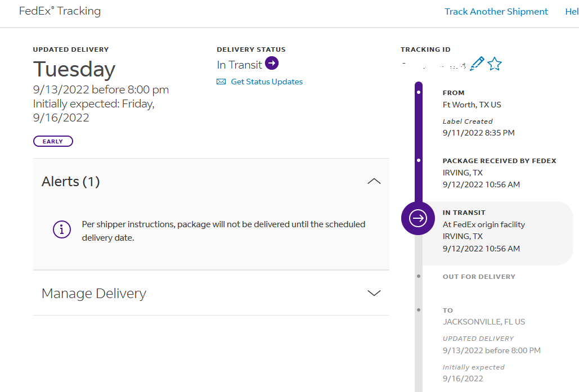Click the large In Transit arrow marker
579x392 pixels.
tap(418, 218)
